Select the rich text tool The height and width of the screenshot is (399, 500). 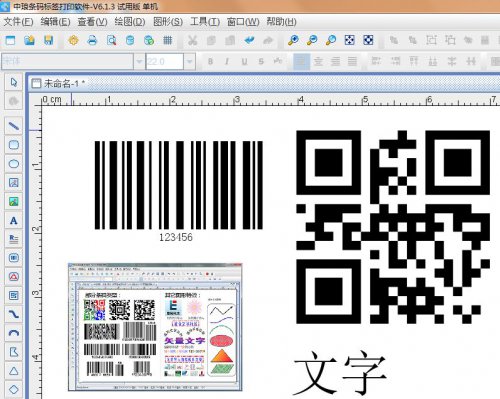14,239
